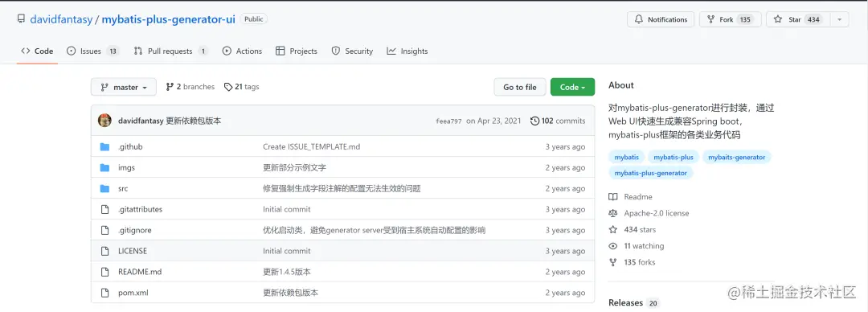The width and height of the screenshot is (868, 312).
Task: Click the folder icon for src
Action: pyautogui.click(x=104, y=188)
